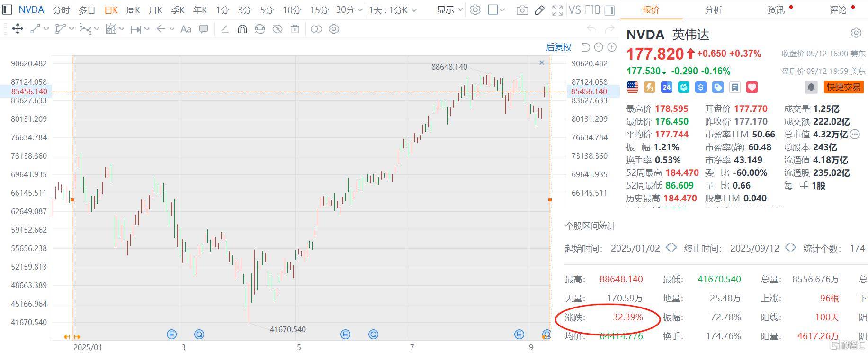
Task: Choose the line segment drawing tool
Action: (36, 29)
